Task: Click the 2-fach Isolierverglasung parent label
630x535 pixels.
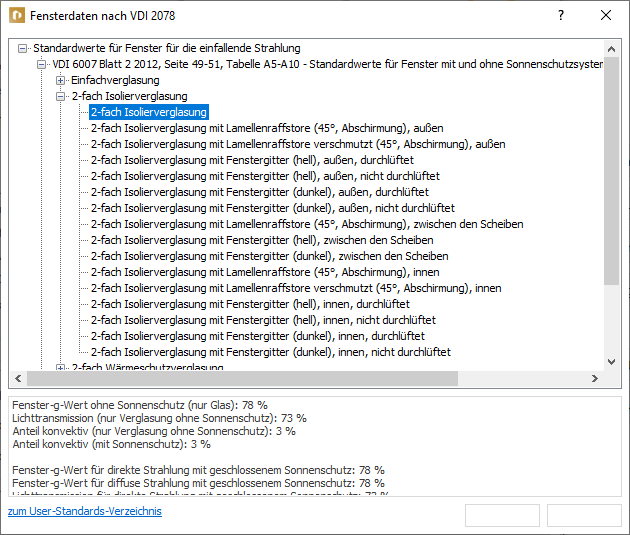Action: coord(129,96)
